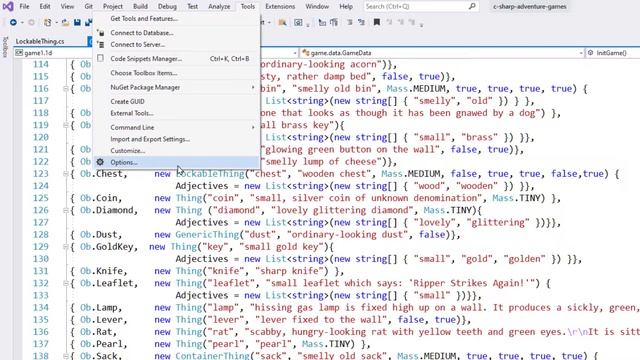The image size is (640, 360).
Task: Click the Navigate Backward arrow icon
Action: [x=13, y=22]
